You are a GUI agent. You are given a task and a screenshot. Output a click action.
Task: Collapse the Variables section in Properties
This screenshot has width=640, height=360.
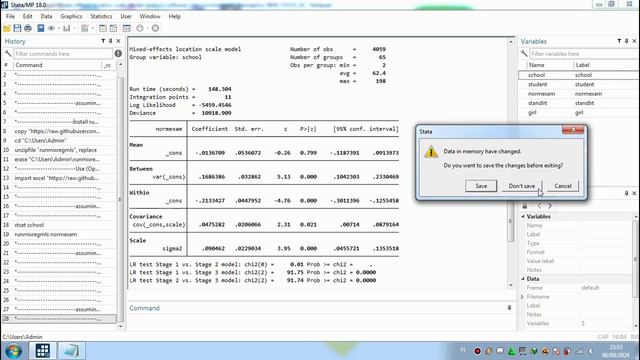(523, 216)
